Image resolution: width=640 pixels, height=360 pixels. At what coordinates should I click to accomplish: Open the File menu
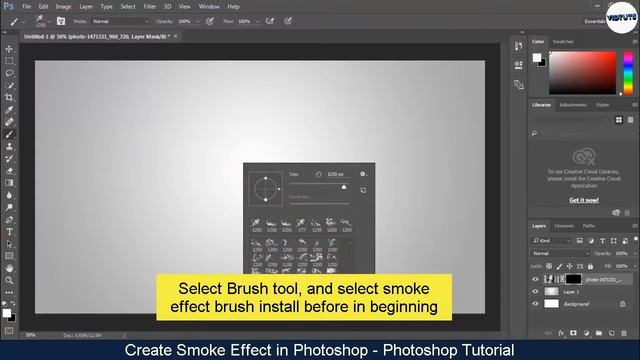(x=27, y=7)
